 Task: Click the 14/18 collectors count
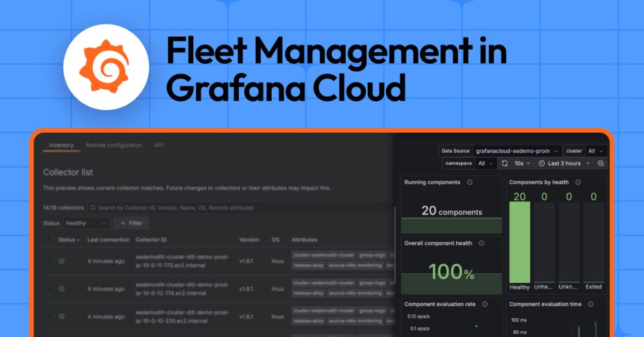63,208
